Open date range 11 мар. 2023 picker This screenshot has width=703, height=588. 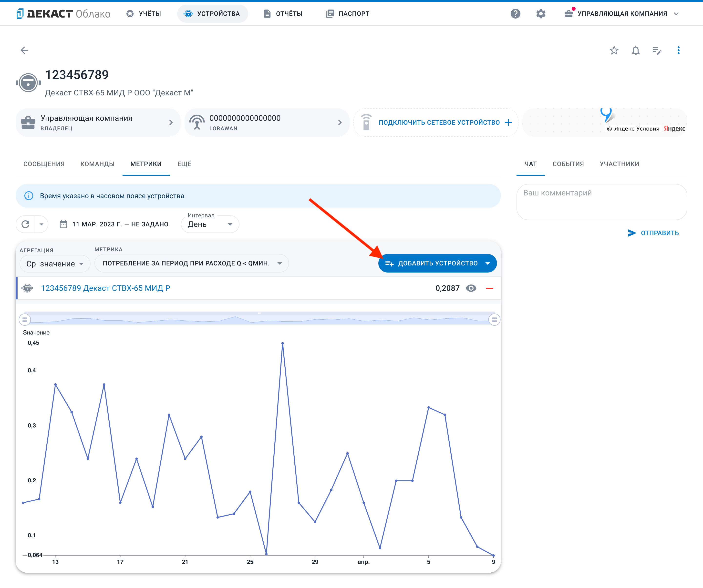[114, 224]
